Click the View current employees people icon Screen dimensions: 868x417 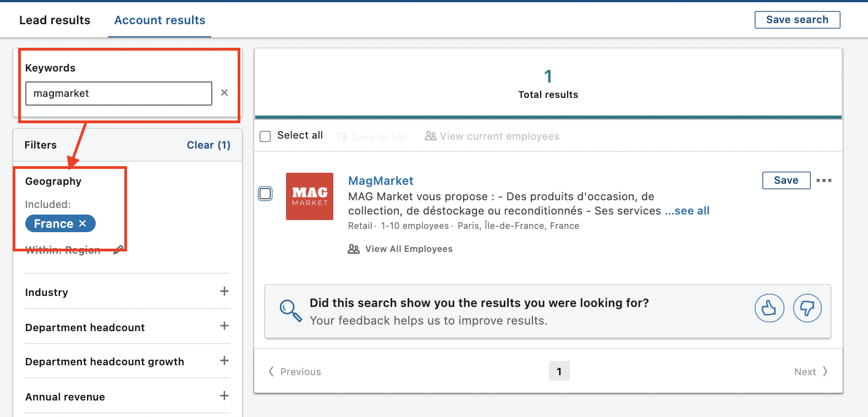(431, 136)
